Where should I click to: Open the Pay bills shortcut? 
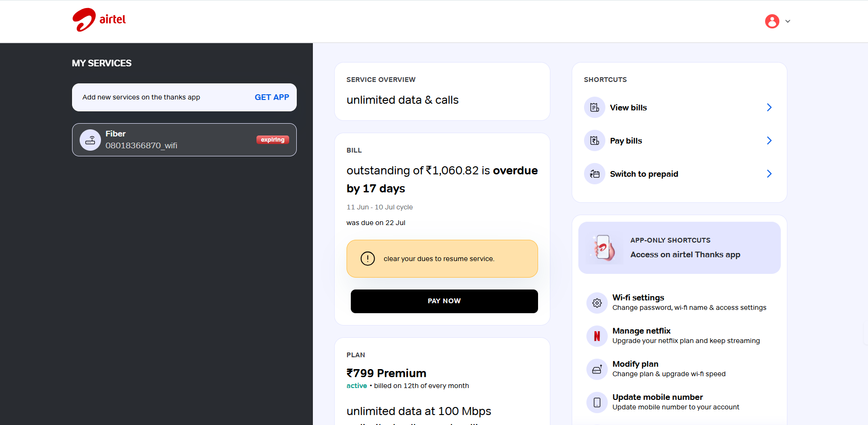[x=679, y=141]
